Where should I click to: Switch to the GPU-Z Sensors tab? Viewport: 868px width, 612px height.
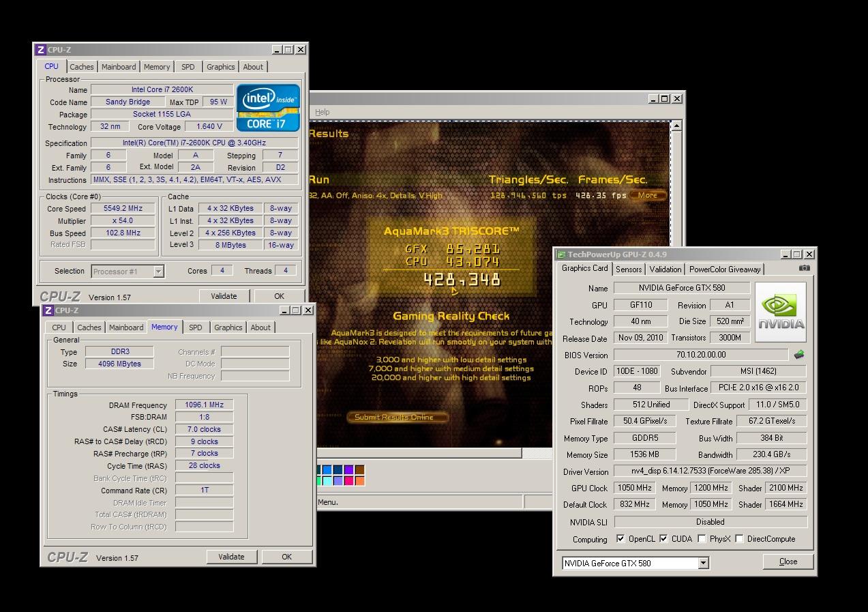(x=629, y=269)
